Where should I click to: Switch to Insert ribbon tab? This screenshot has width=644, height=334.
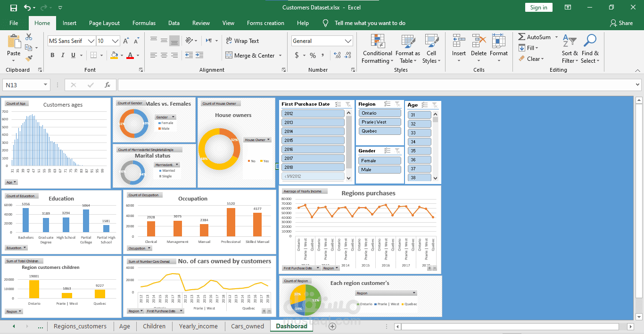click(69, 23)
